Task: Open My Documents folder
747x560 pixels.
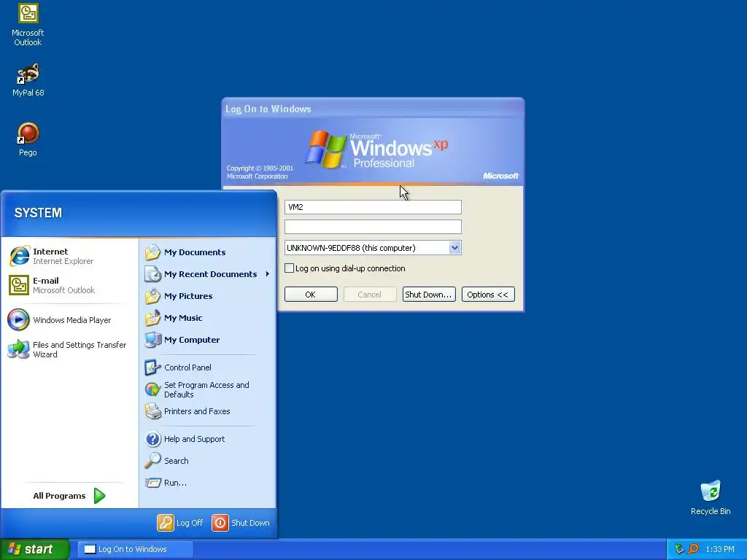Action: pos(207,252)
